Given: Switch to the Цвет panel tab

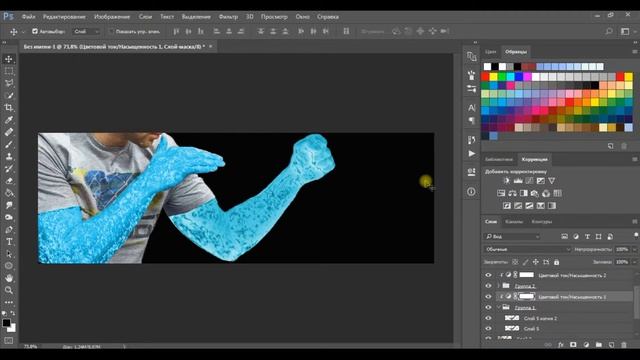Looking at the screenshot, I should point(490,52).
